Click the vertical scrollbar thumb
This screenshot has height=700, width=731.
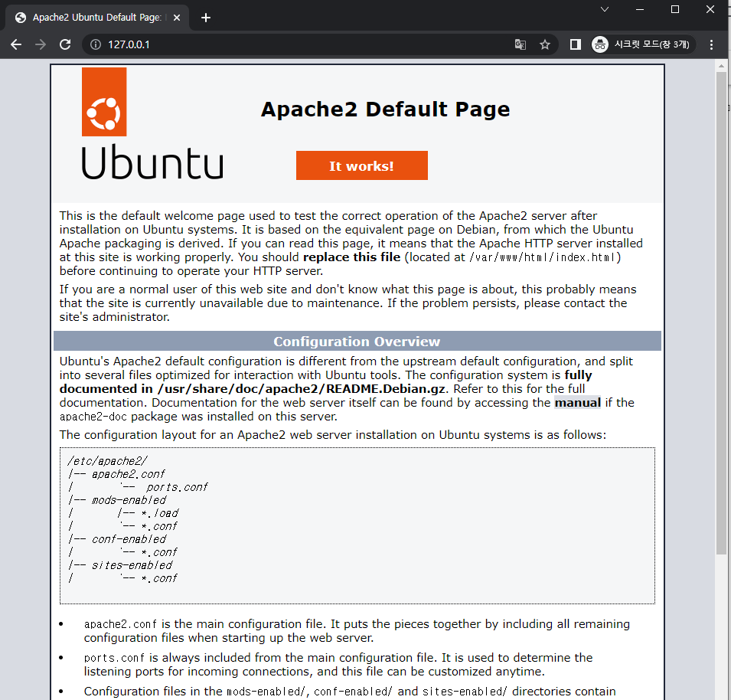coord(721,312)
